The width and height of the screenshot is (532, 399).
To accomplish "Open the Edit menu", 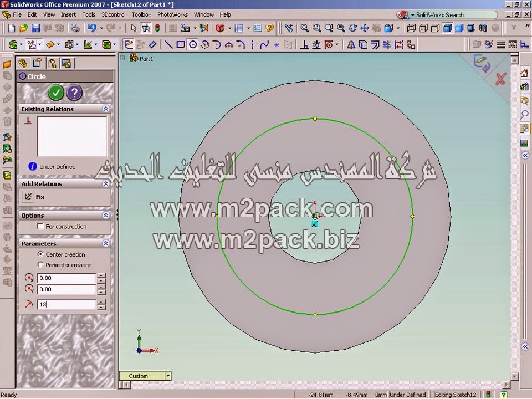I will click(x=32, y=14).
